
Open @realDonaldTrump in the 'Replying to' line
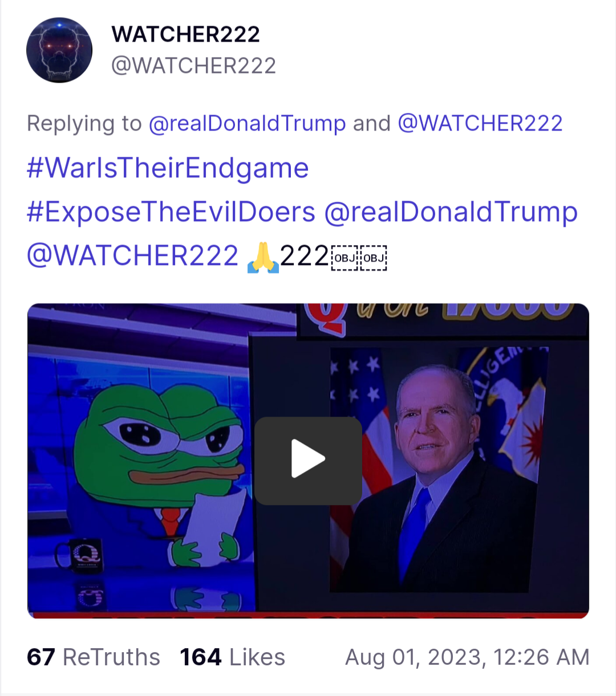247,123
